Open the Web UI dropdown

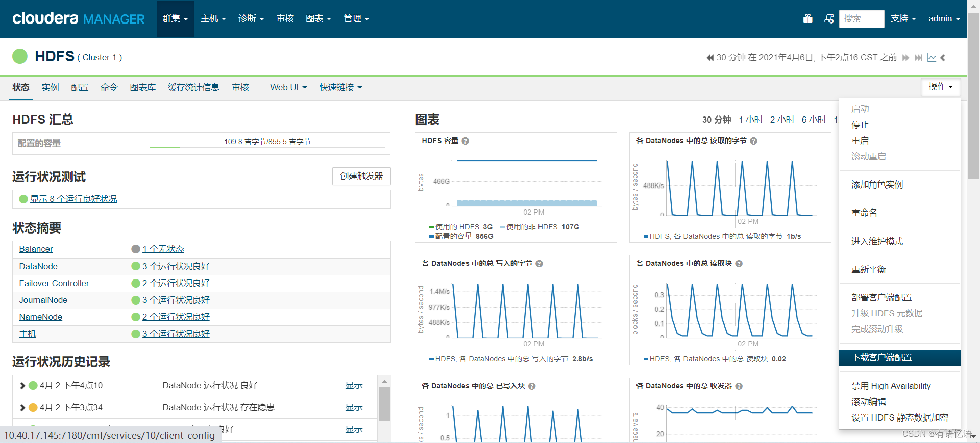coord(288,87)
